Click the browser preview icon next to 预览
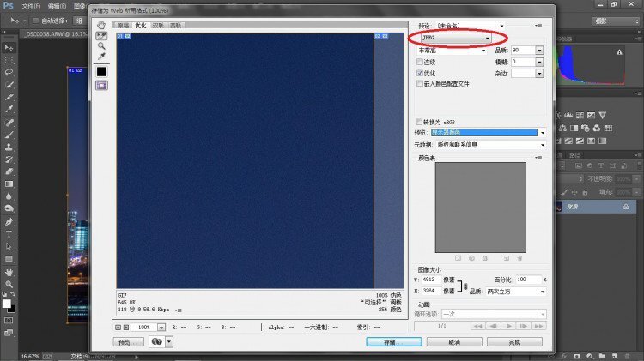This screenshot has width=644, height=361. tap(158, 341)
